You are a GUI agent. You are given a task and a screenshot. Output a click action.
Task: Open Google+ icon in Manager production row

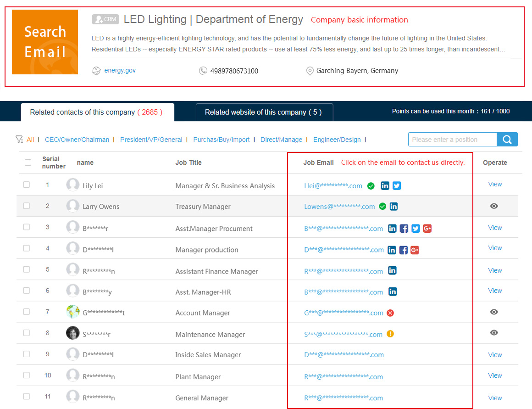[x=415, y=250]
